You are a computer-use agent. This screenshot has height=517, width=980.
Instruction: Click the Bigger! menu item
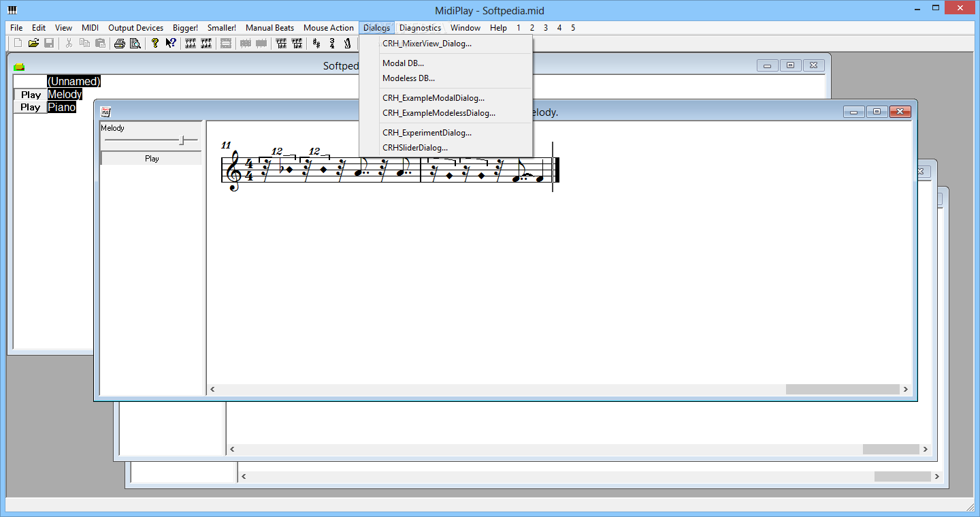click(x=185, y=28)
